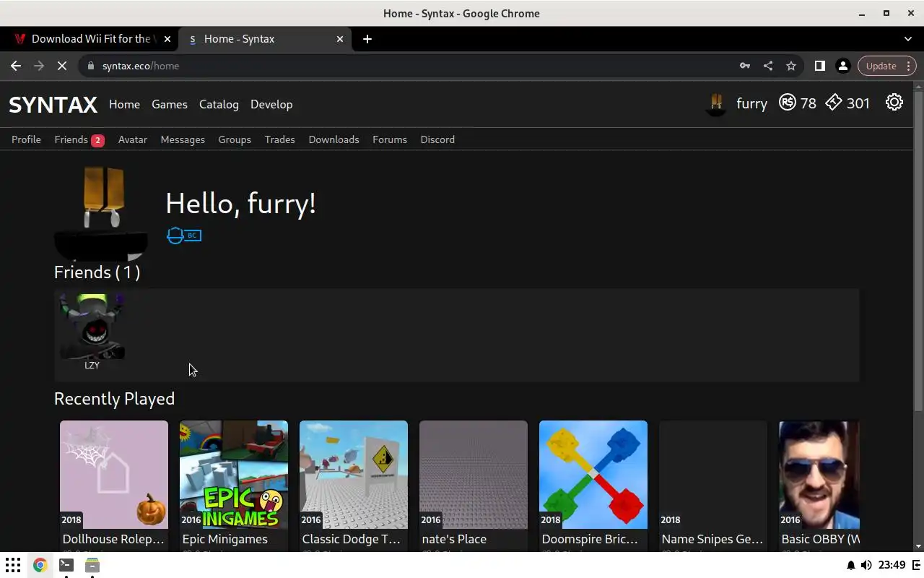Bookmark this page with the star icon
The image size is (924, 578).
pyautogui.click(x=791, y=66)
